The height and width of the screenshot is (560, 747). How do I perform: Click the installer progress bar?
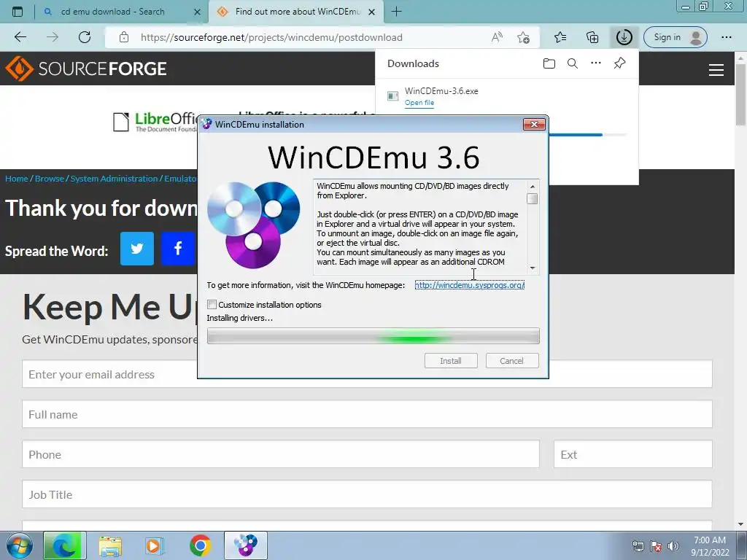(373, 335)
